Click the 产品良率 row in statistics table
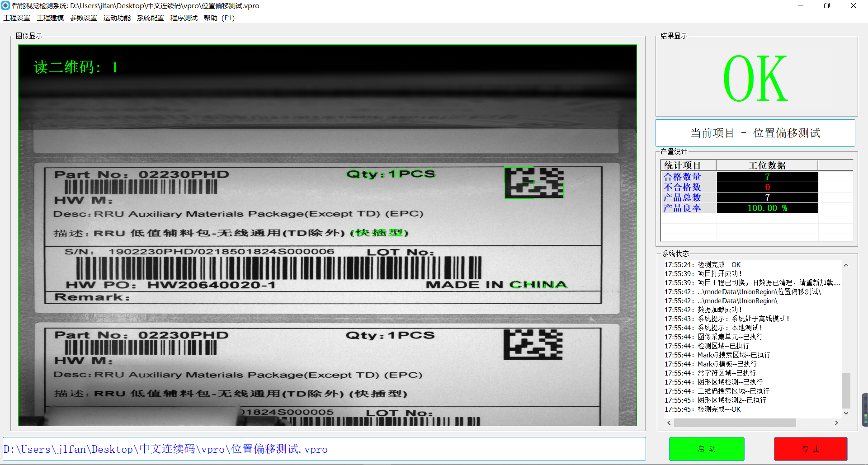 coord(682,208)
